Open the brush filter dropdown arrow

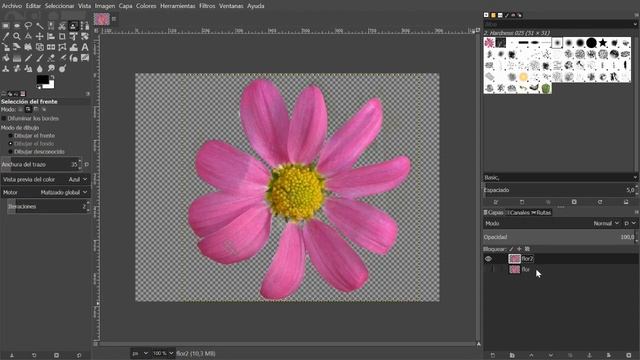[635, 24]
